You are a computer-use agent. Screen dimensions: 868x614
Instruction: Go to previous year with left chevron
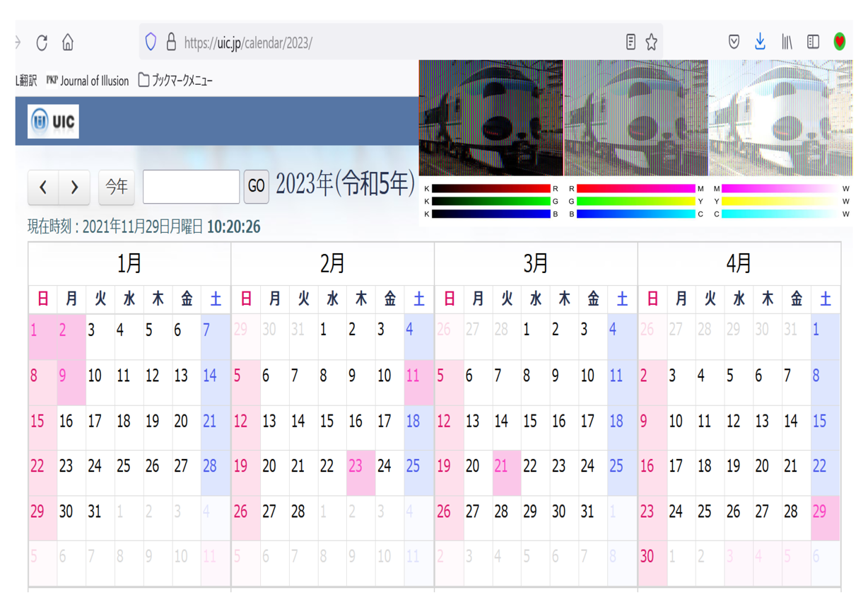(x=43, y=187)
